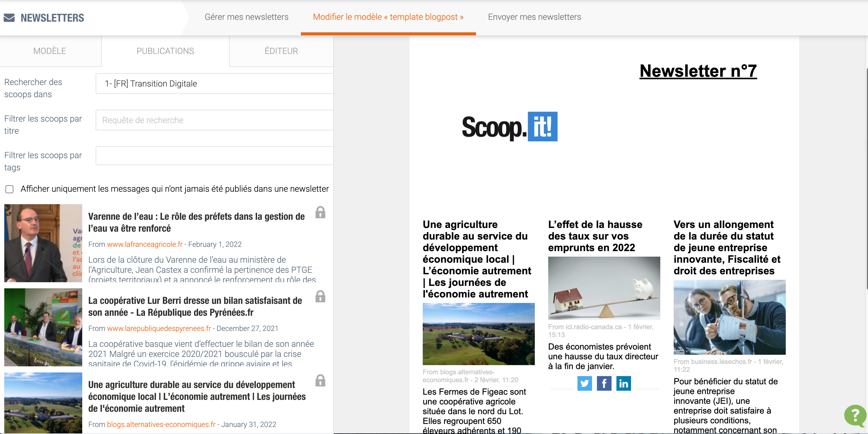Open Gérer mes newsletters tab
Image resolution: width=868 pixels, height=434 pixels.
246,17
